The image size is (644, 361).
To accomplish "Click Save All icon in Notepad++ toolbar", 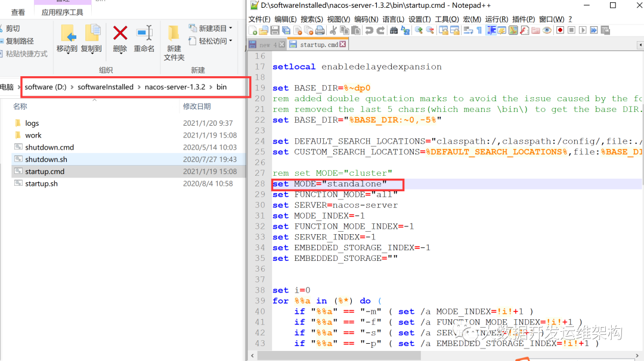I will 286,30.
